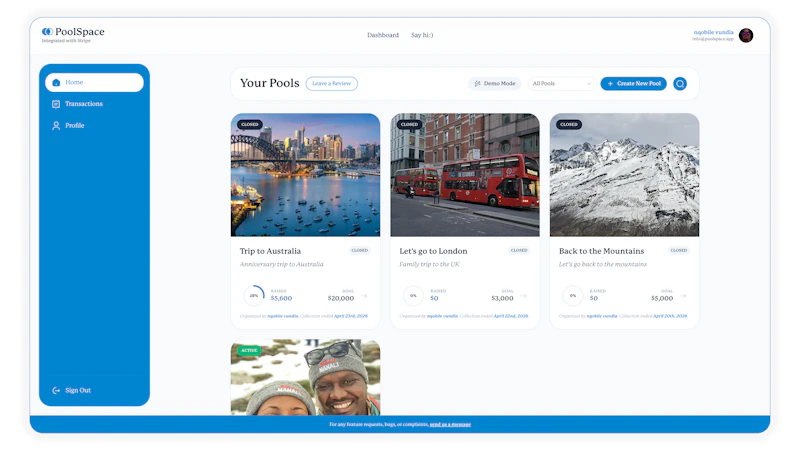The width and height of the screenshot is (800, 450).
Task: Open Transactions in the sidebar
Action: coord(94,104)
